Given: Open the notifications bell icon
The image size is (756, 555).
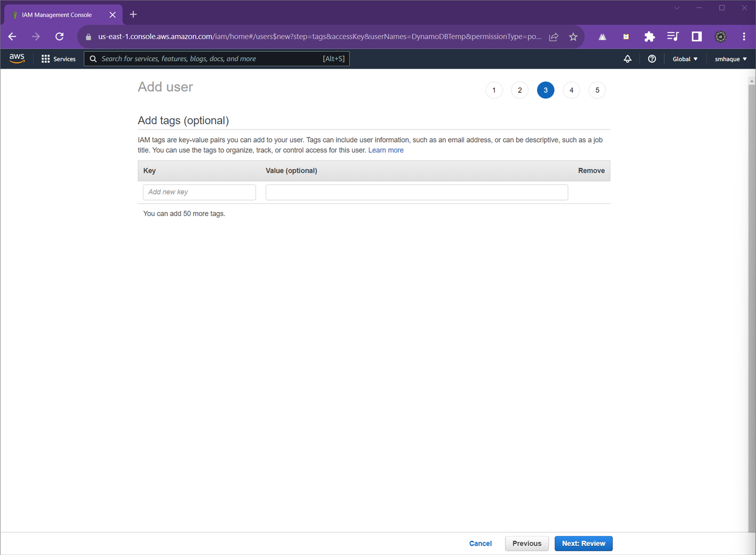Looking at the screenshot, I should point(627,59).
